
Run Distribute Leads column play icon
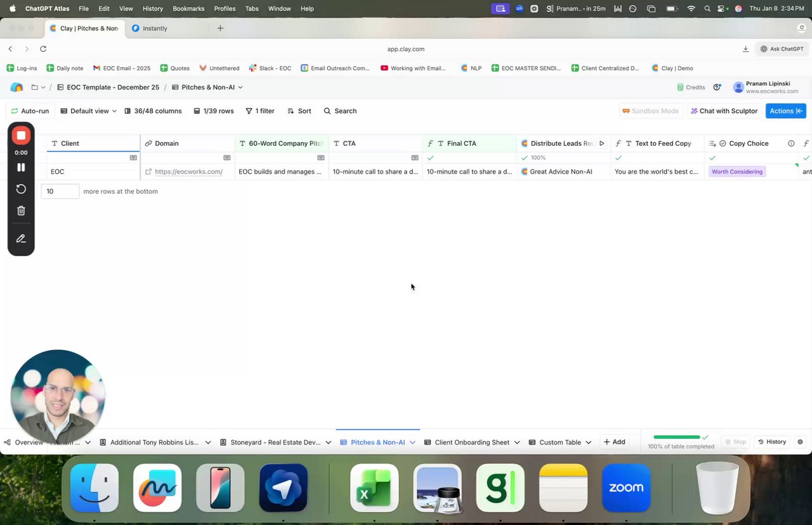pos(601,143)
